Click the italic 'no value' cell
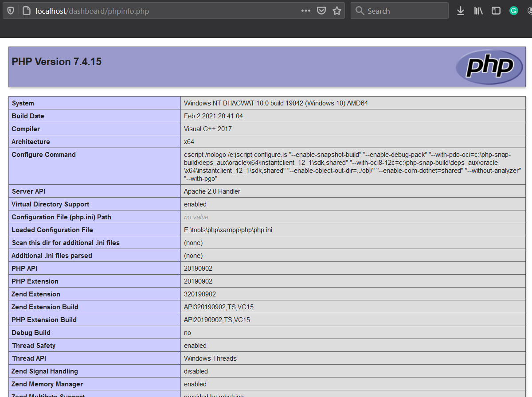 tap(196, 217)
